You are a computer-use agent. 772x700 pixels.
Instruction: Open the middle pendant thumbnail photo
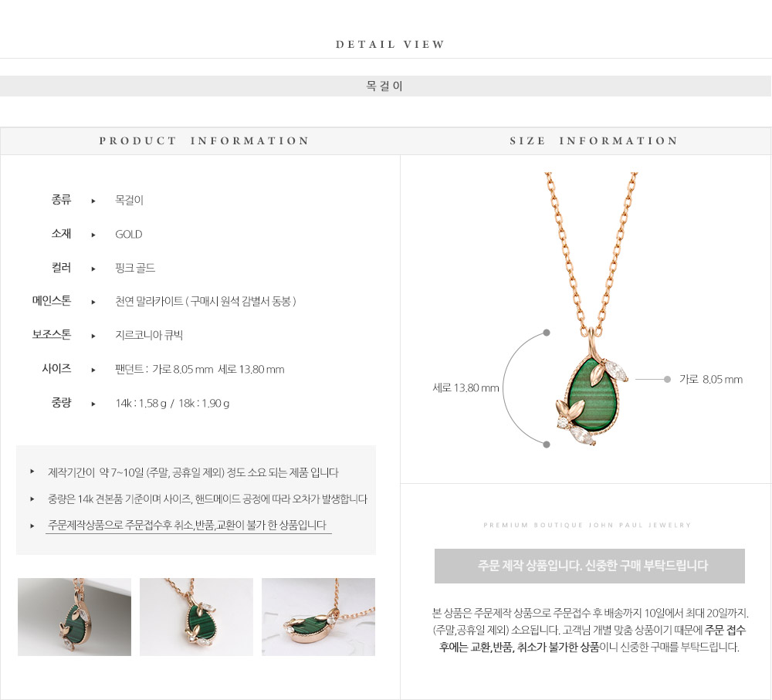point(196,617)
